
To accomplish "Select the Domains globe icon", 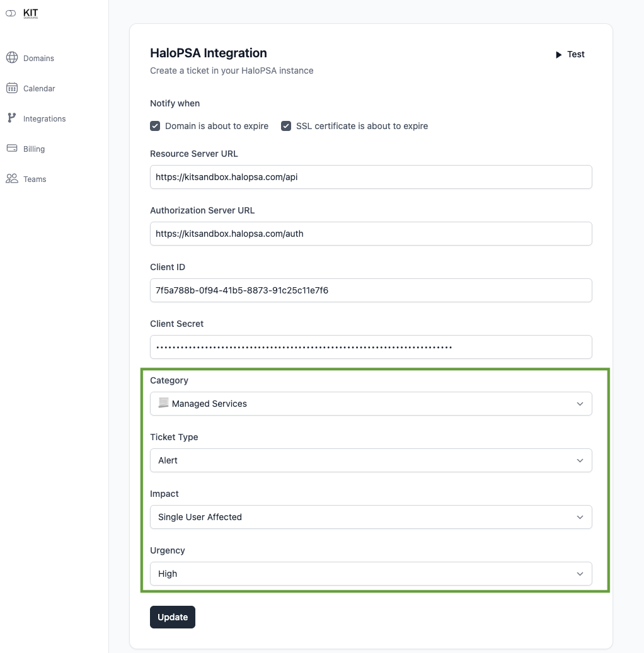I will coord(12,57).
